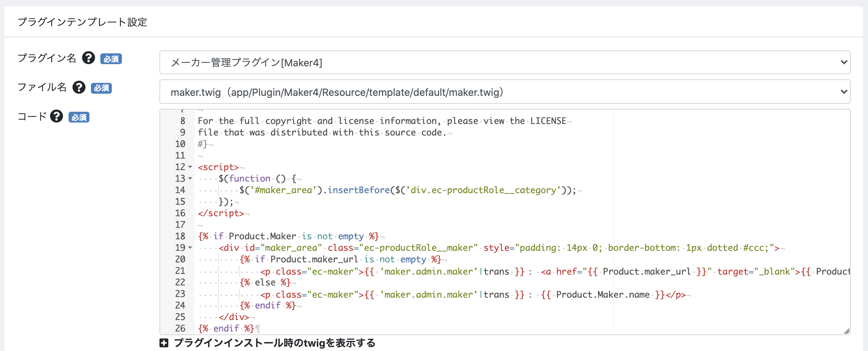Click the ファイル名 label

pyautogui.click(x=42, y=87)
